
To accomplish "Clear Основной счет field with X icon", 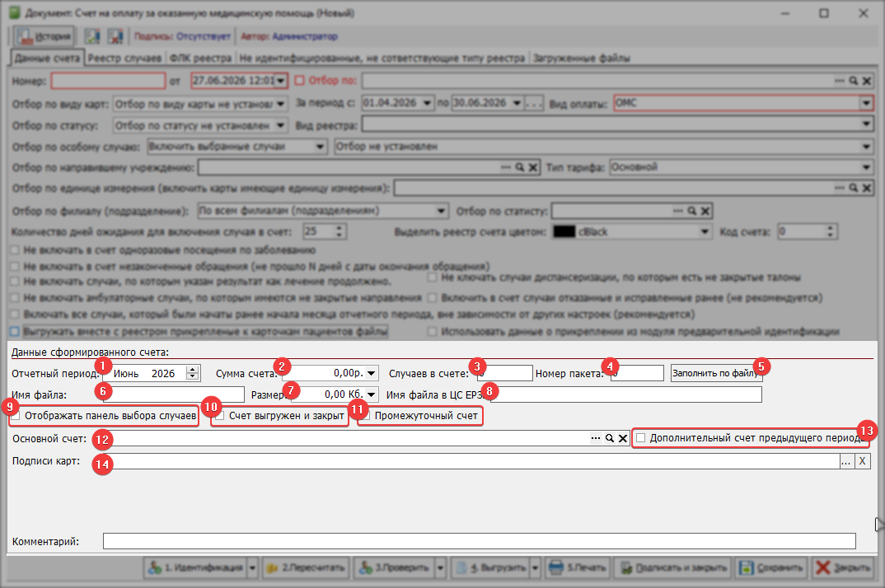I will point(622,438).
